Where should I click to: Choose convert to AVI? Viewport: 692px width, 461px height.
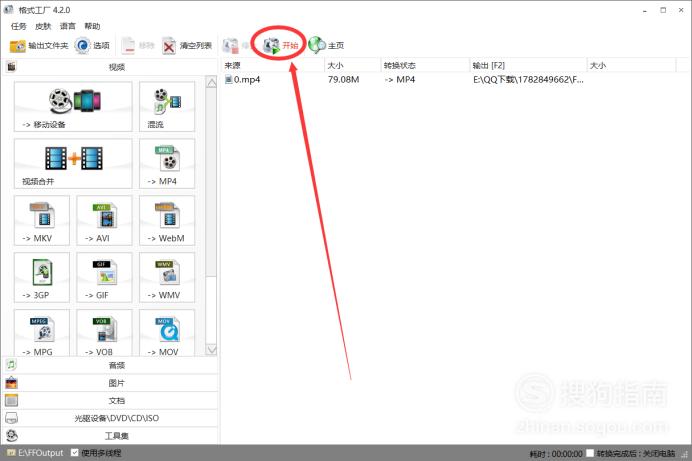[104, 220]
